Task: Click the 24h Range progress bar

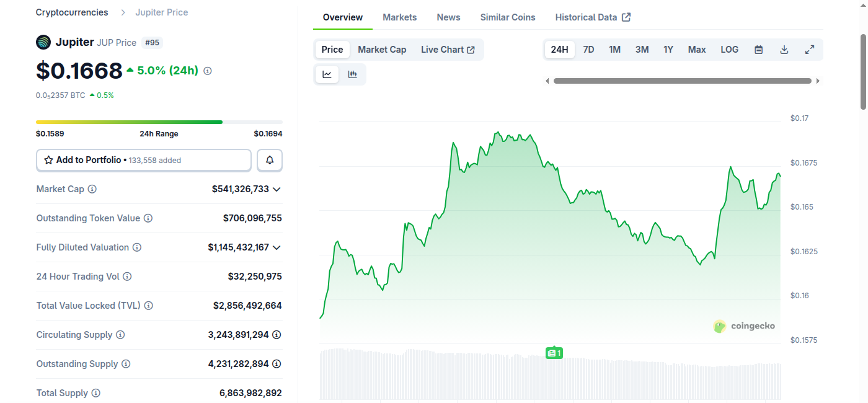Action: tap(159, 122)
